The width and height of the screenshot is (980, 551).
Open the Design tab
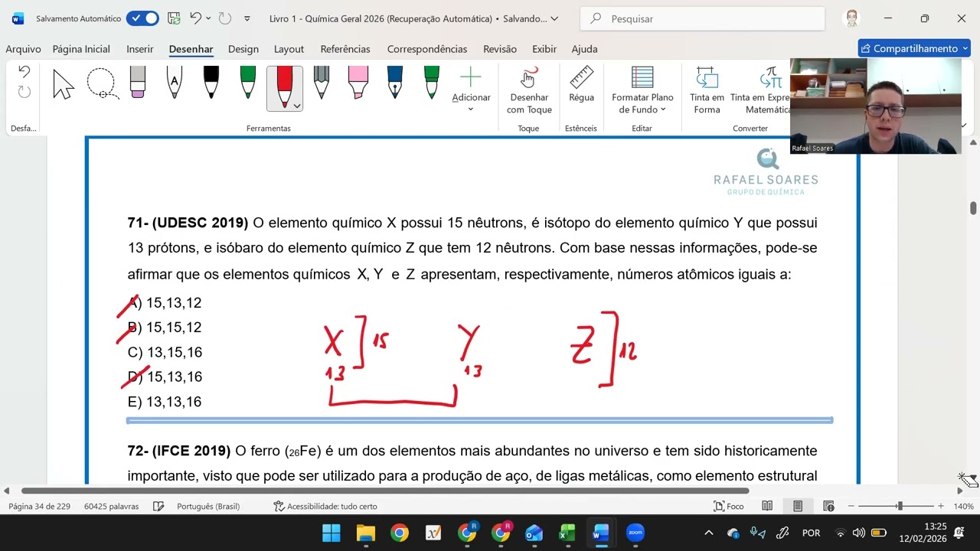(243, 49)
